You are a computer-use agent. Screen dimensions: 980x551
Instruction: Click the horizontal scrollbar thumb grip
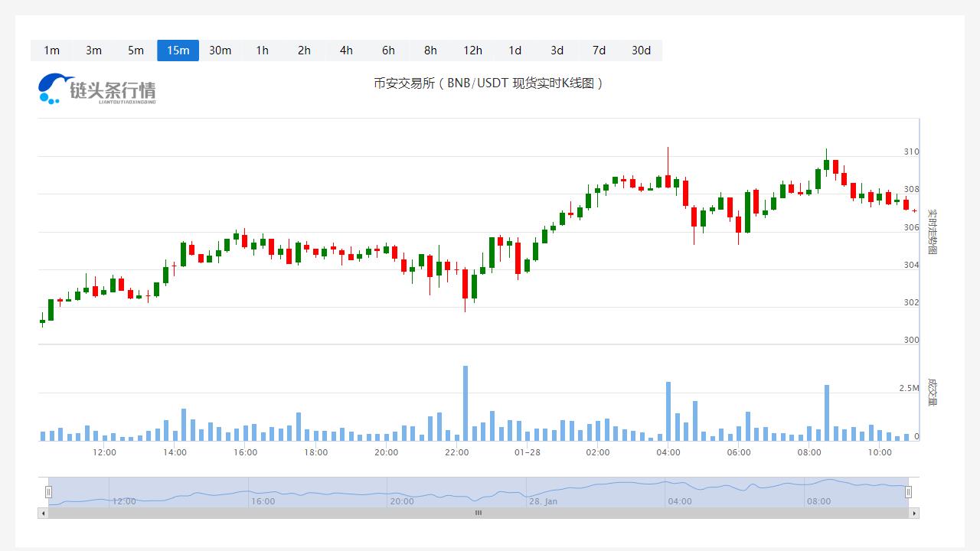[479, 513]
